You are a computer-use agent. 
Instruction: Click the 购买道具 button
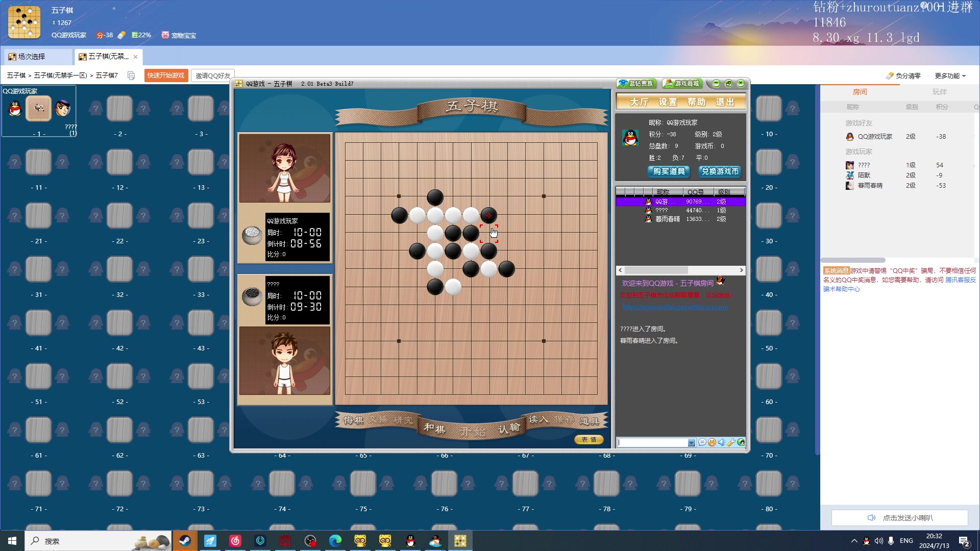(669, 171)
